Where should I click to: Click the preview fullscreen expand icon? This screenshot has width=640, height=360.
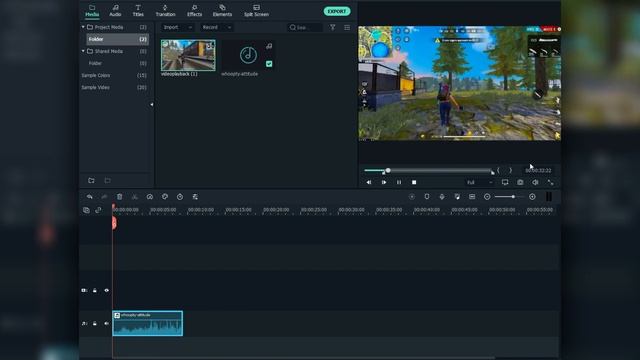click(550, 182)
